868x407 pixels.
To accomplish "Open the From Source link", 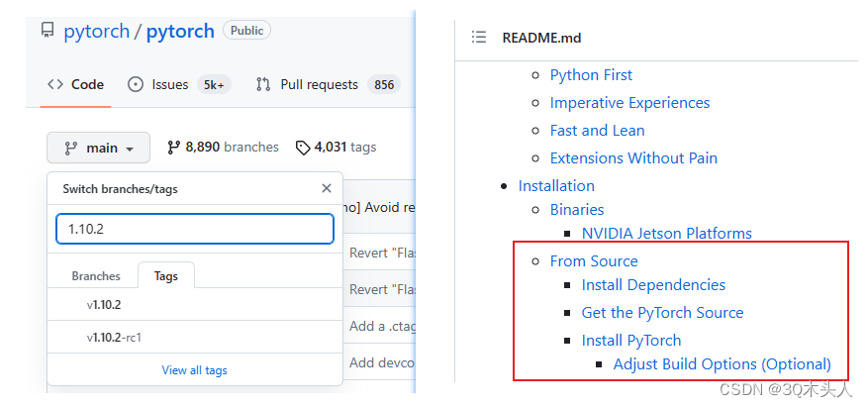I will click(594, 260).
